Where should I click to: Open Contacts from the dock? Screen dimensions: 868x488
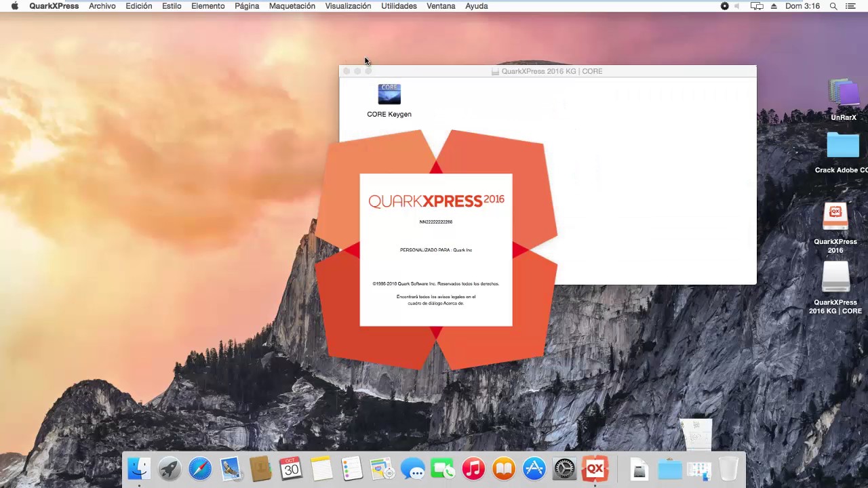[x=260, y=468]
